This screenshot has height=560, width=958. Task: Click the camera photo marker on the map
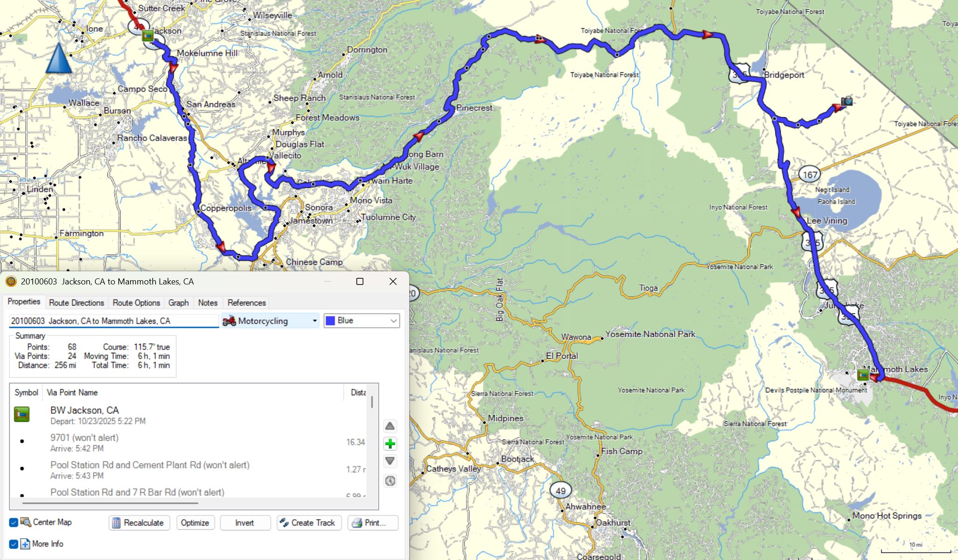tap(847, 101)
